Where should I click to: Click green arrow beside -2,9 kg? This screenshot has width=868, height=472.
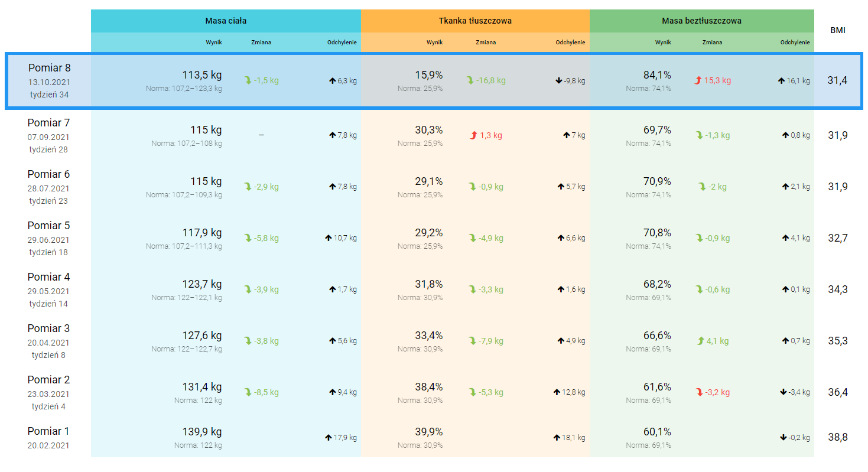[x=248, y=187]
